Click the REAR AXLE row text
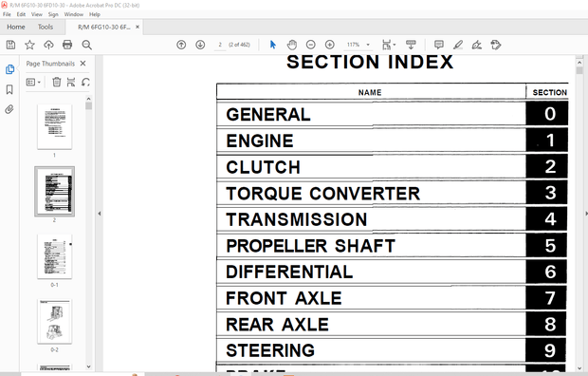This screenshot has width=588, height=376. [277, 325]
